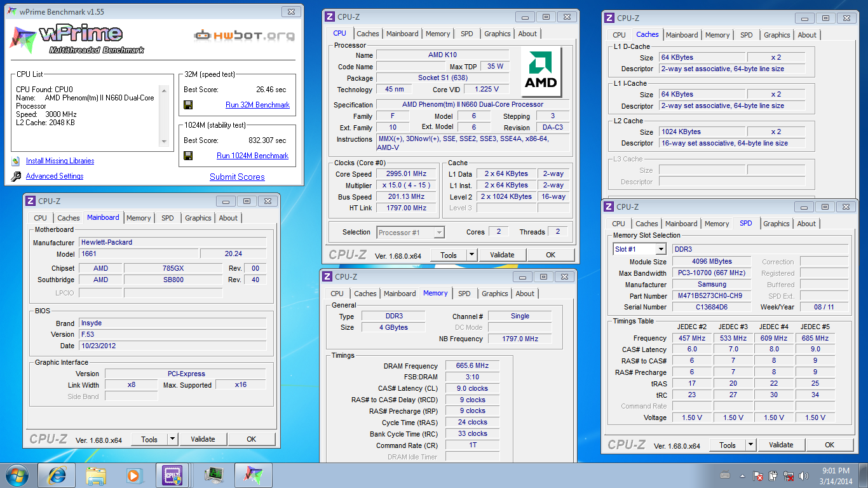Click the Submit Scores link
Viewport: 868px width, 488px height.
click(x=237, y=177)
